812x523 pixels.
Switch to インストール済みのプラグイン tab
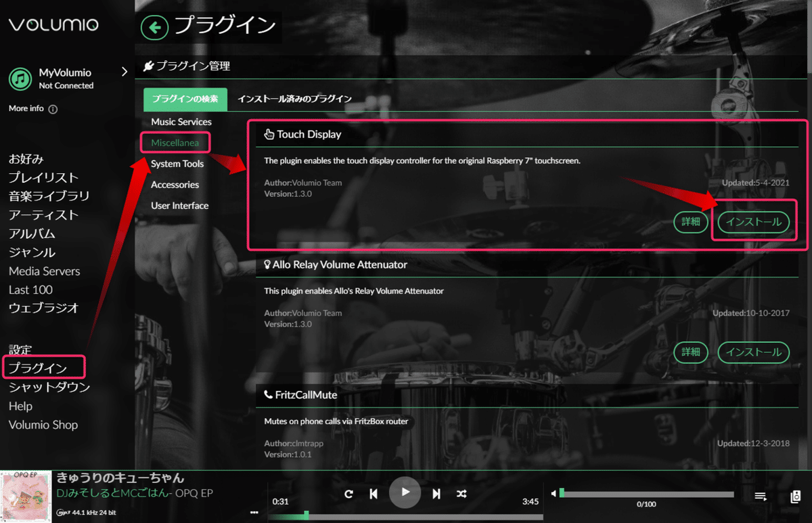[x=294, y=99]
